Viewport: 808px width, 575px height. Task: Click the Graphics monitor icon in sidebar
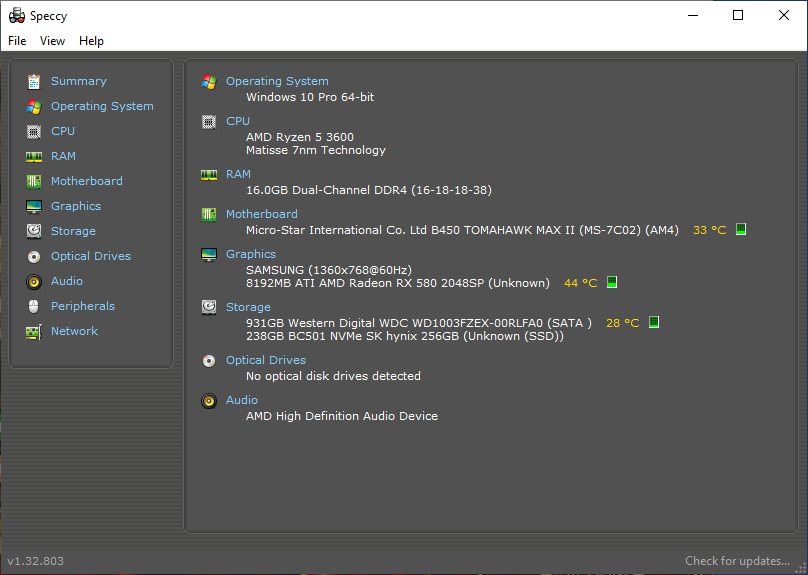click(x=34, y=207)
